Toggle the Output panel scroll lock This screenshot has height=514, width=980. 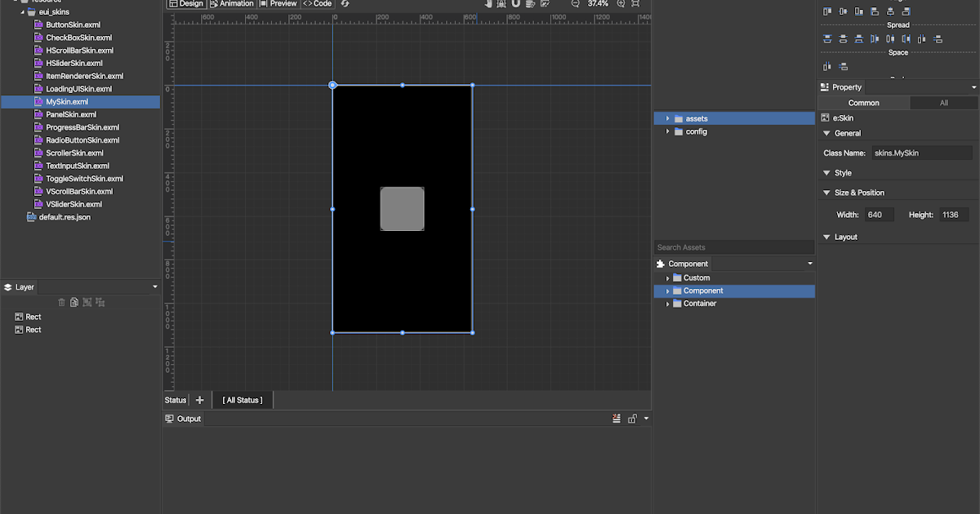[x=632, y=419]
